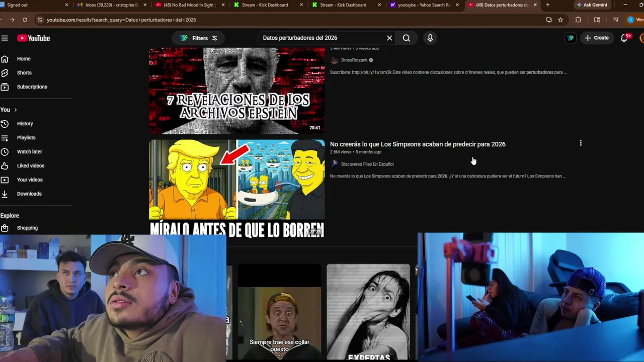Image resolution: width=644 pixels, height=362 pixels.
Task: Open the Create menu
Action: coord(597,38)
